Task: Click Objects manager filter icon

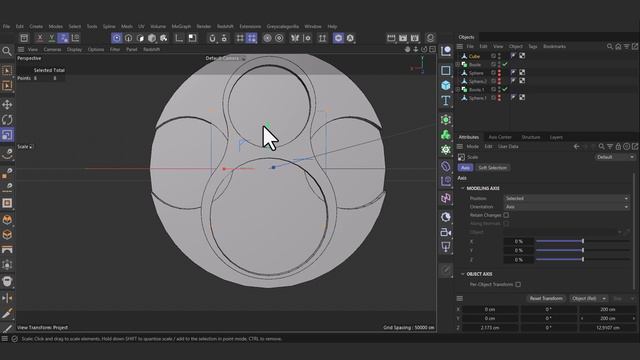Action: (x=627, y=47)
